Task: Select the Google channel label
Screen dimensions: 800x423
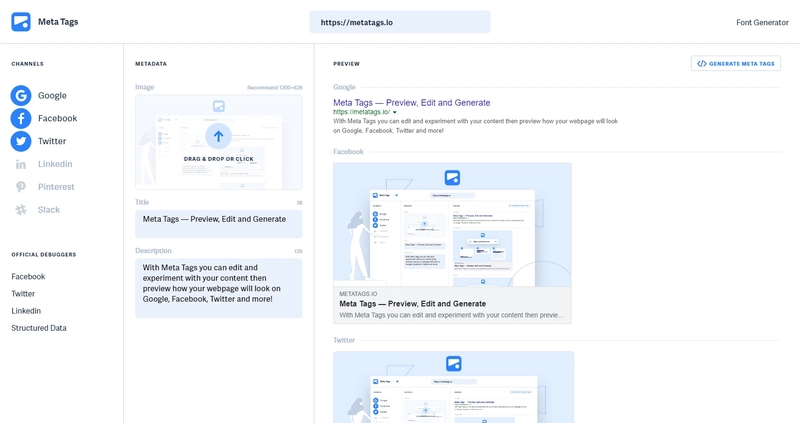Action: pos(52,95)
